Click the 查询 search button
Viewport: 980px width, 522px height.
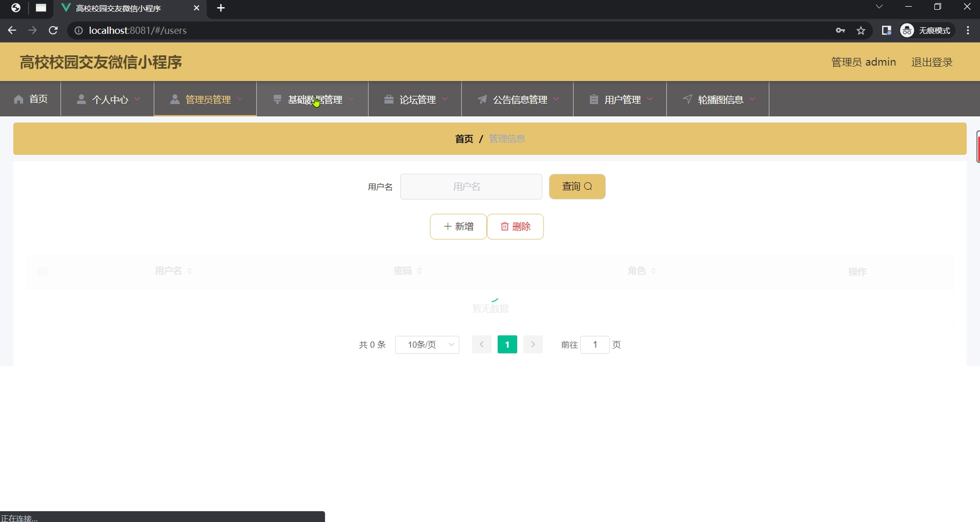pyautogui.click(x=577, y=187)
